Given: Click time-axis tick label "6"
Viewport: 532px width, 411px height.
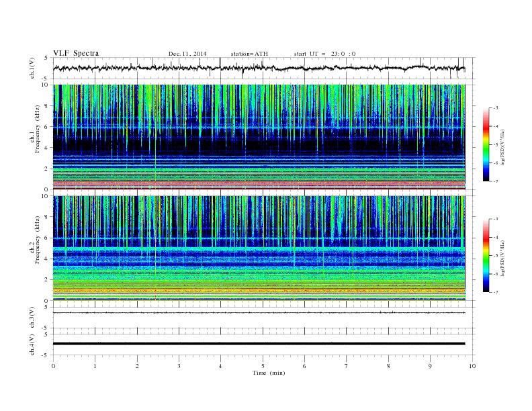Looking at the screenshot, I should point(304,366).
